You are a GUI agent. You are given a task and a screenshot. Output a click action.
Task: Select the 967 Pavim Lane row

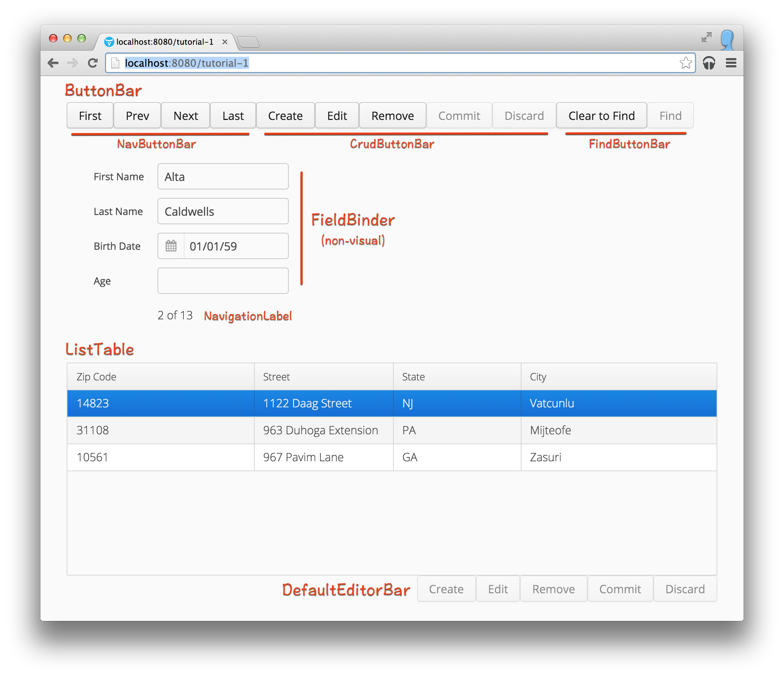tap(392, 457)
